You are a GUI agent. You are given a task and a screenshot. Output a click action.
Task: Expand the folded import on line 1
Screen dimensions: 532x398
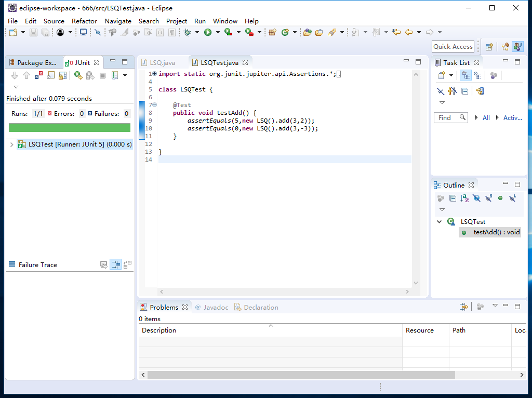click(x=155, y=74)
